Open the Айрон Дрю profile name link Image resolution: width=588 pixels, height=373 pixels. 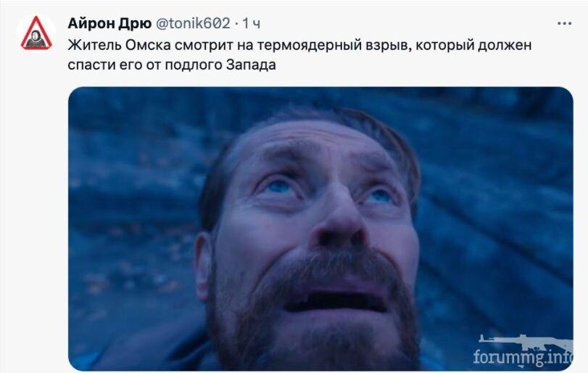tap(109, 23)
